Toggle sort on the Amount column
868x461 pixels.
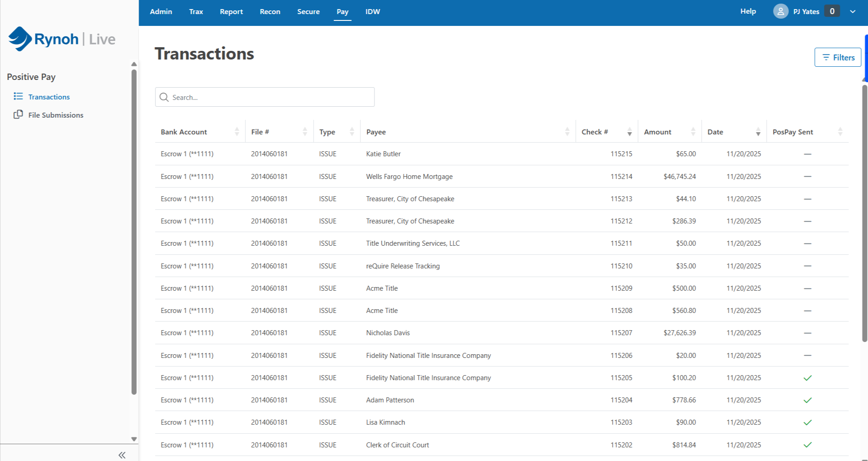coord(693,132)
